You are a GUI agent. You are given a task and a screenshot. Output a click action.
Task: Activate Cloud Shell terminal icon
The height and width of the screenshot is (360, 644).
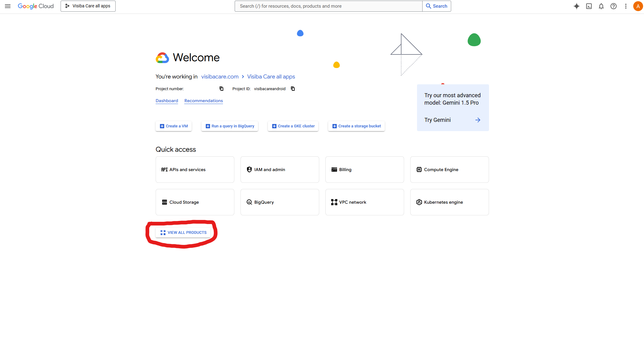tap(589, 6)
